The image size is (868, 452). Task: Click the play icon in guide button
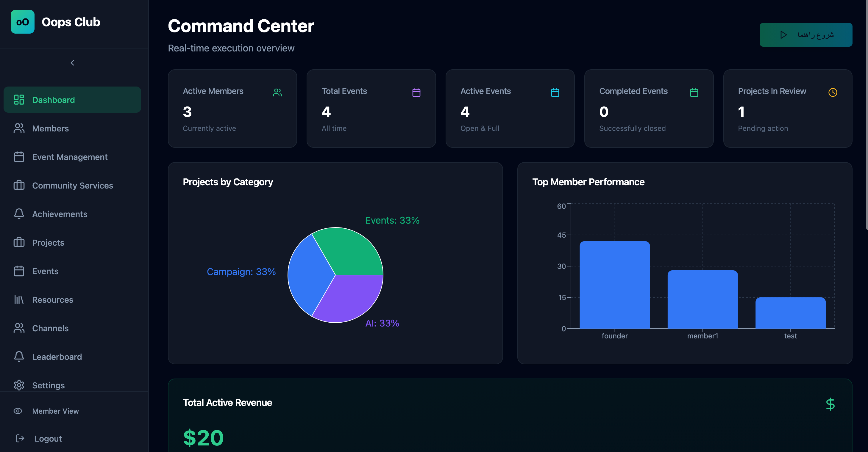coord(783,35)
